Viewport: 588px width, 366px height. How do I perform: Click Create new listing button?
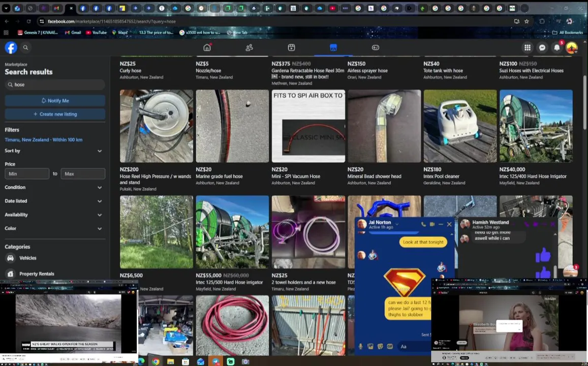(55, 114)
